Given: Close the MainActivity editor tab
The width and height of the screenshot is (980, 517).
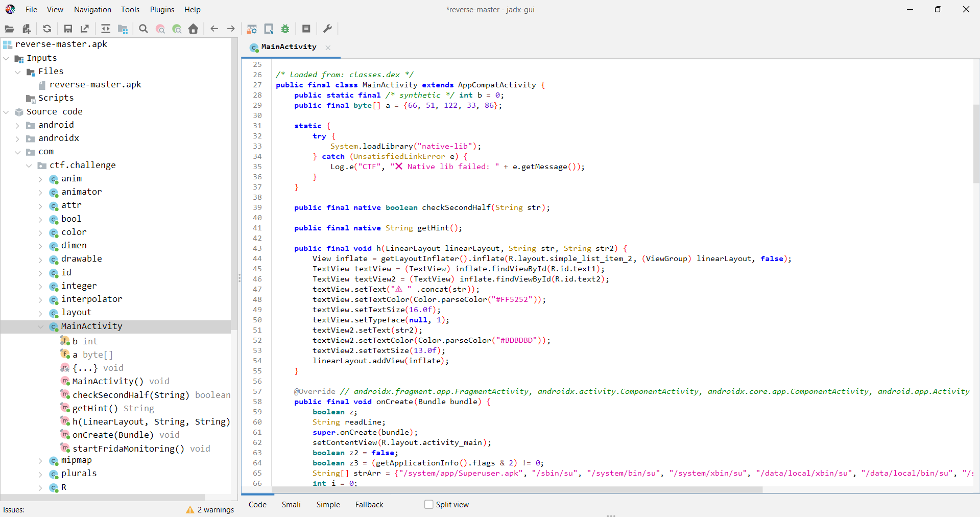Looking at the screenshot, I should pos(328,48).
